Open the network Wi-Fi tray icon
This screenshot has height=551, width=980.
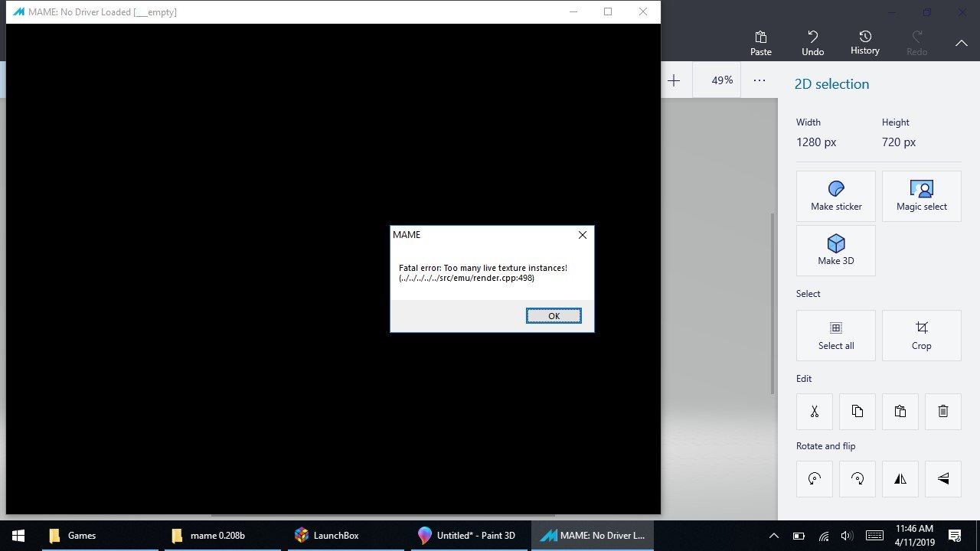click(824, 536)
